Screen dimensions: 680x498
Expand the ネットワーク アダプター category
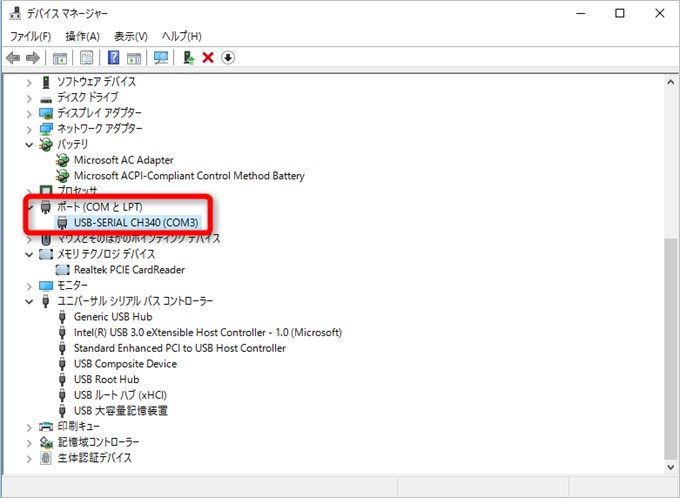pos(29,129)
